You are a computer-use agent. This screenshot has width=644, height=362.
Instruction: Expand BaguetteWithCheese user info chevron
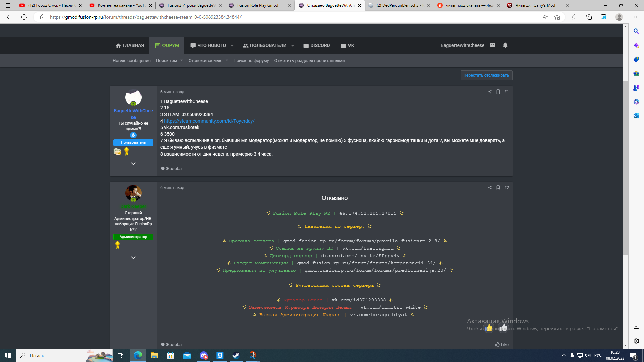pos(133,164)
